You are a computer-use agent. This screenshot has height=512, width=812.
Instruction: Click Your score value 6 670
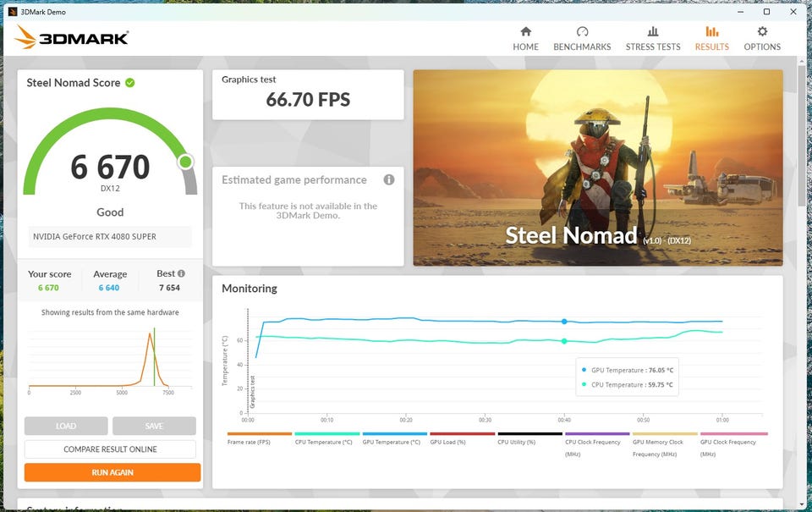(x=48, y=288)
